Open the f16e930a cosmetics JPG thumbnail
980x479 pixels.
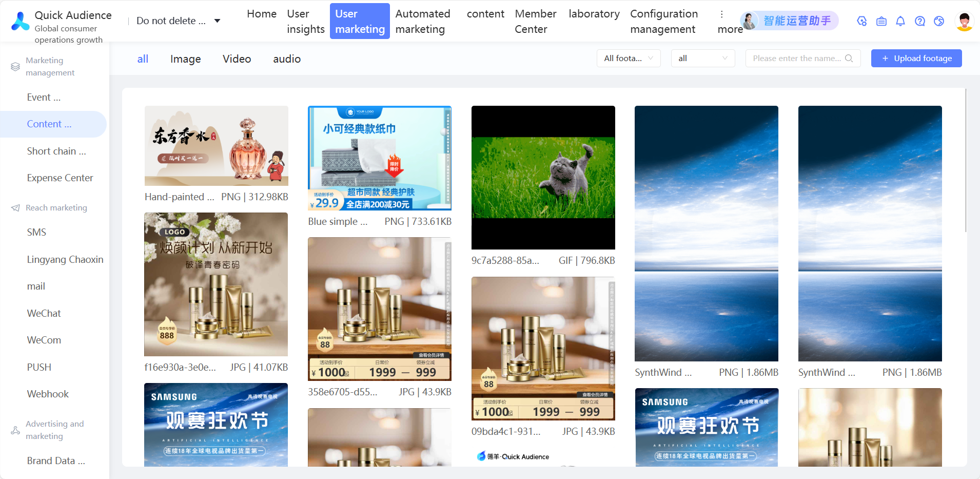tap(216, 284)
